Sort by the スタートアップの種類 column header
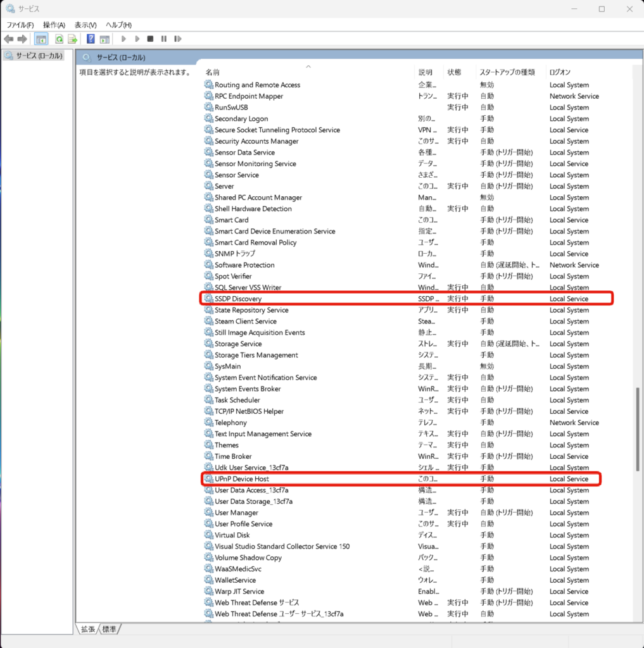 pos(507,72)
